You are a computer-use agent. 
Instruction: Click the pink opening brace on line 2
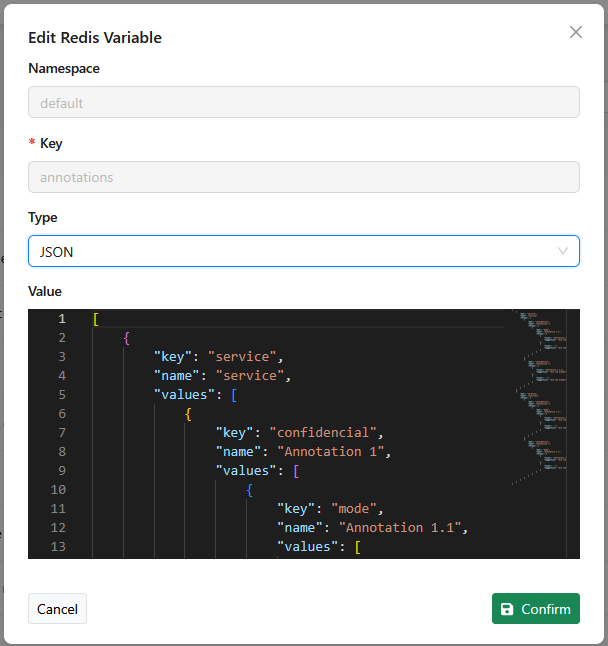pos(126,338)
